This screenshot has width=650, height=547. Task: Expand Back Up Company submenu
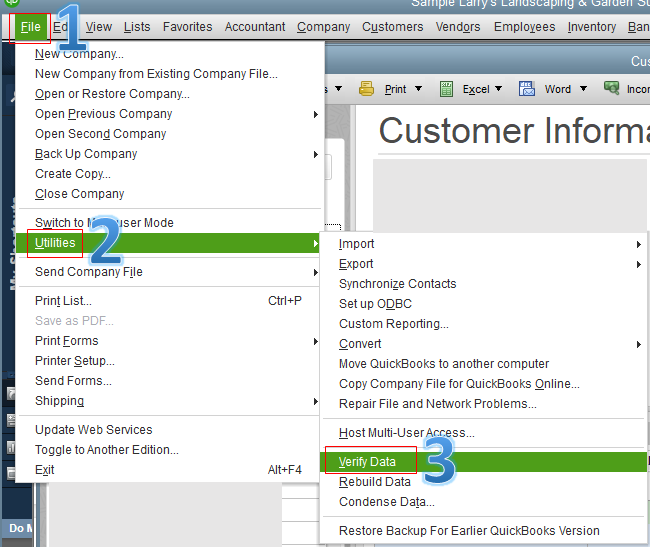click(x=170, y=154)
